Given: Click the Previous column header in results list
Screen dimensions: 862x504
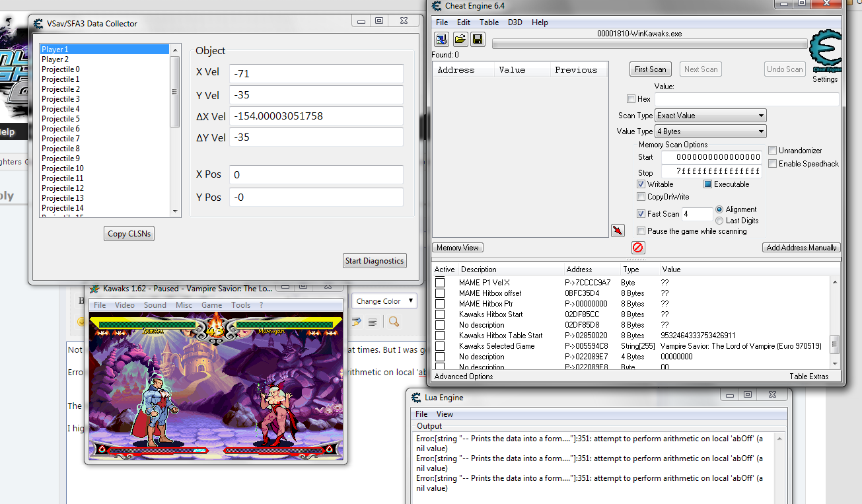Looking at the screenshot, I should (579, 69).
